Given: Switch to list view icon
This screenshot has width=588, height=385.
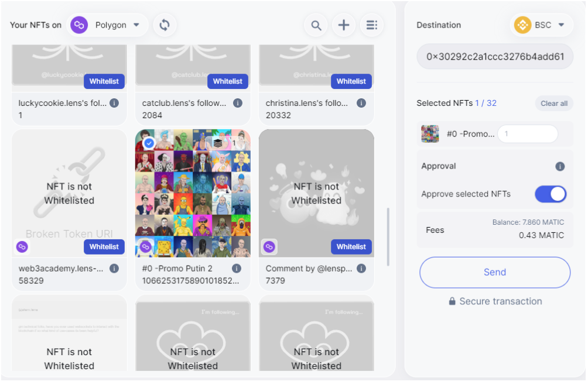Looking at the screenshot, I should [372, 25].
